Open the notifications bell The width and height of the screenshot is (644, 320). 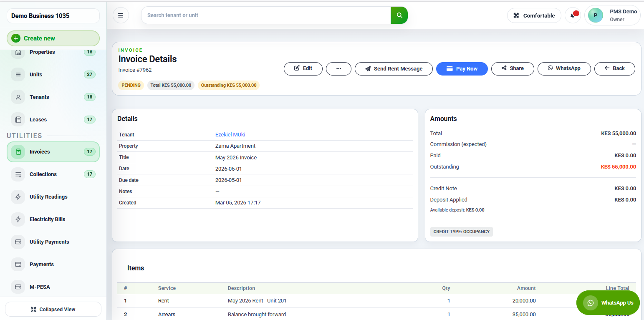click(x=572, y=15)
